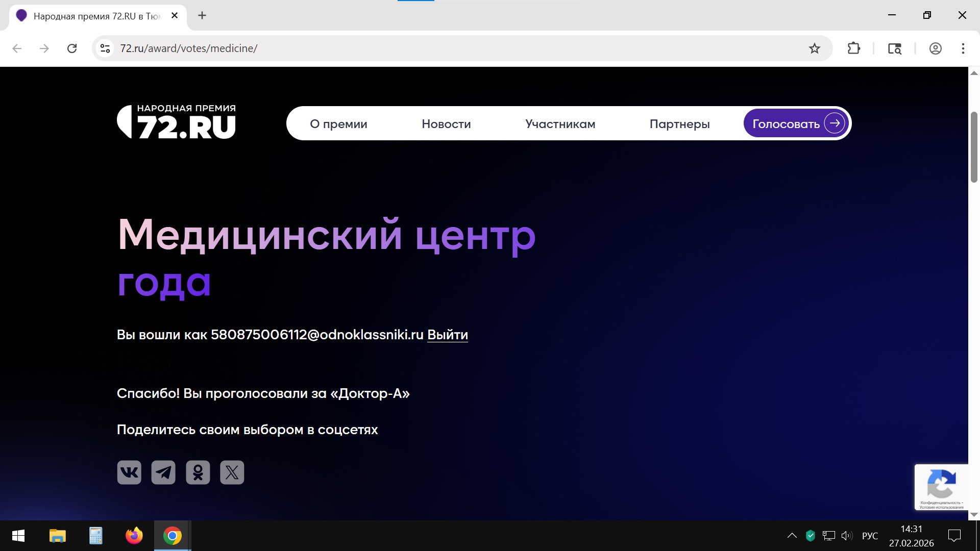Open Firefox from the taskbar
The width and height of the screenshot is (980, 551).
(x=134, y=536)
